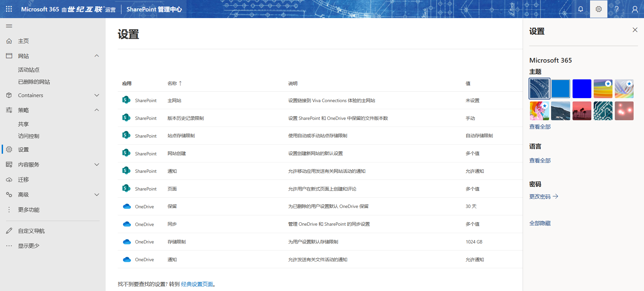Click the 网站 window icon
Screen dimensions: 644x291
point(9,56)
